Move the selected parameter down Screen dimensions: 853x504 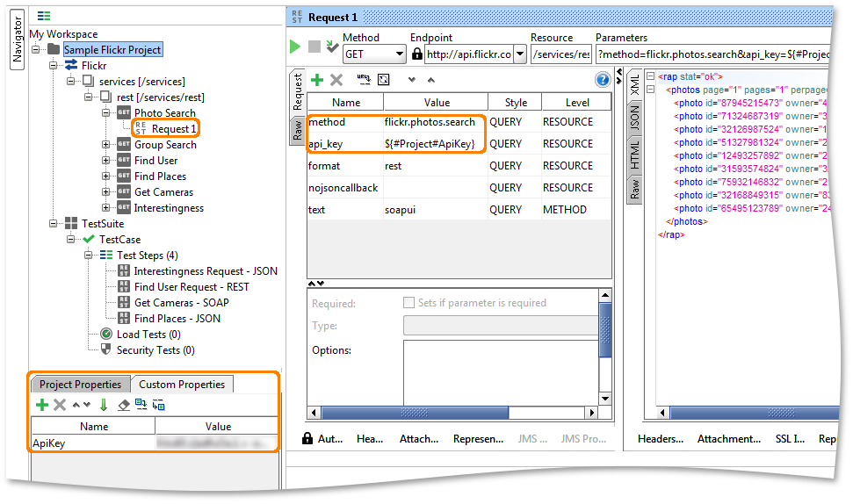coord(412,80)
